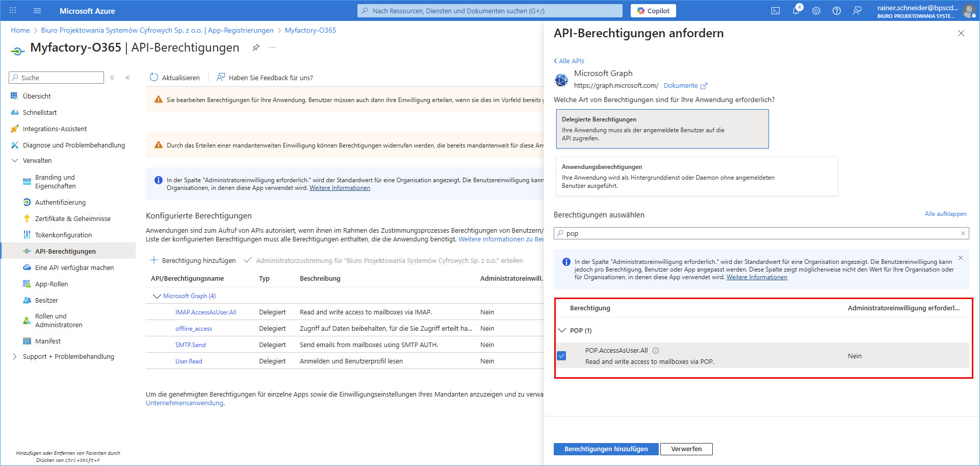Uncheck the POP.AccessAsUser.All checkbox
This screenshot has height=466, width=980.
pyautogui.click(x=561, y=356)
